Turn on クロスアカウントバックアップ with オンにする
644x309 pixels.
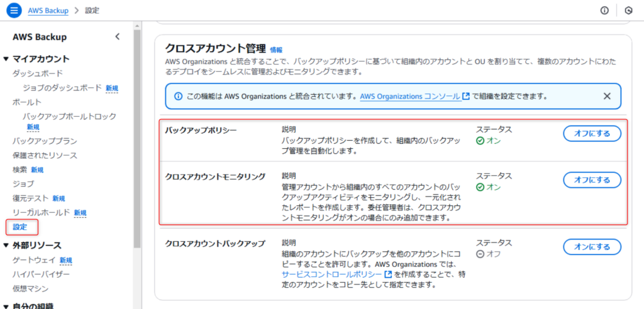(x=592, y=247)
